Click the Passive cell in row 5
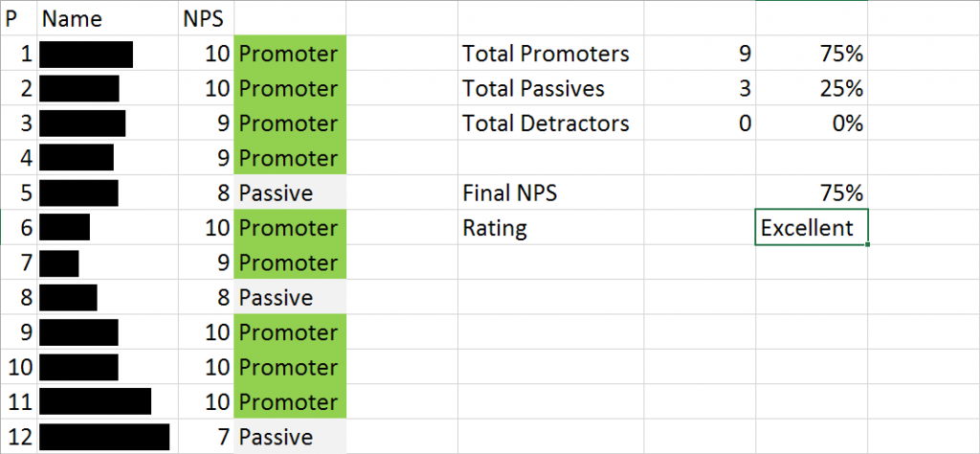This screenshot has height=454, width=980. (290, 193)
